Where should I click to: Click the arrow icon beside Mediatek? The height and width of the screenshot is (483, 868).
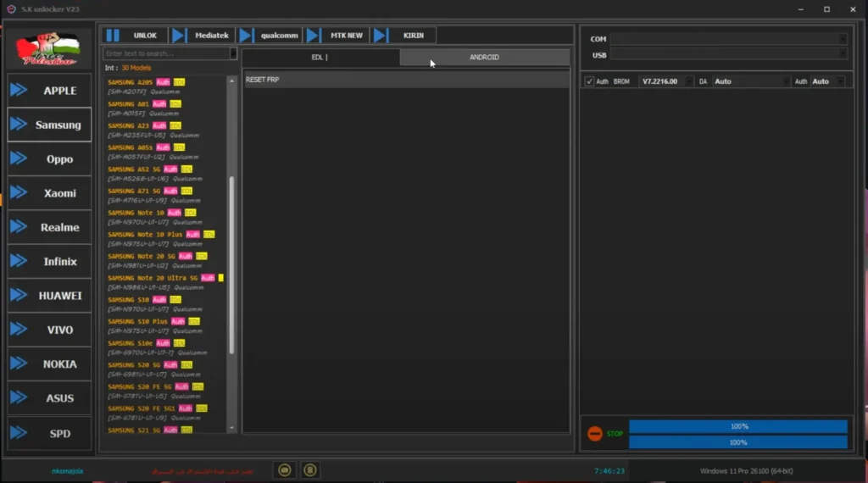[x=179, y=36]
